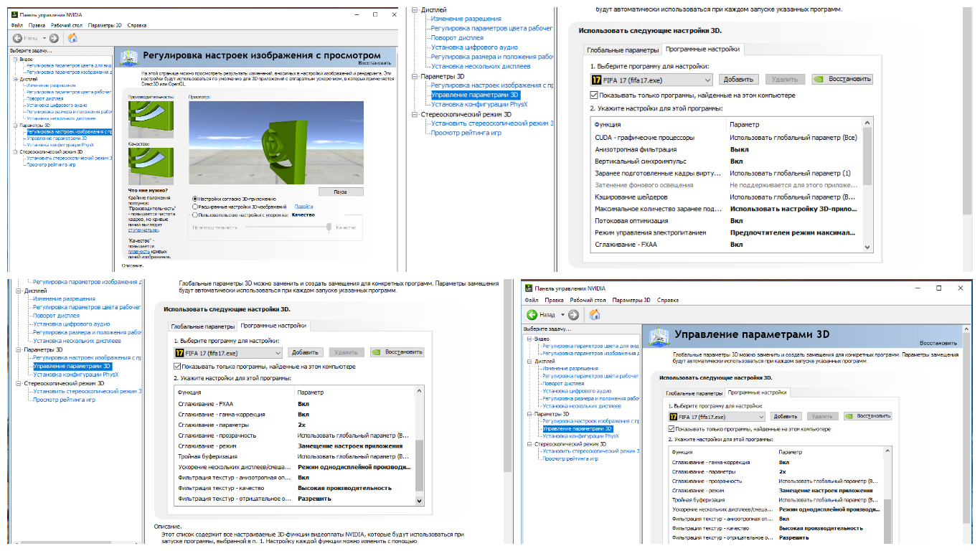Click the rotating 3D logo preview image

[276, 143]
